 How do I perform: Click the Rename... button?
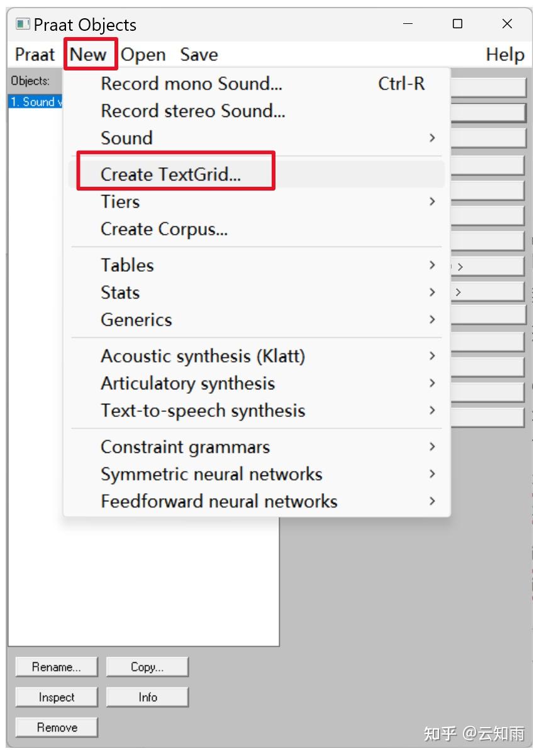[x=57, y=667]
